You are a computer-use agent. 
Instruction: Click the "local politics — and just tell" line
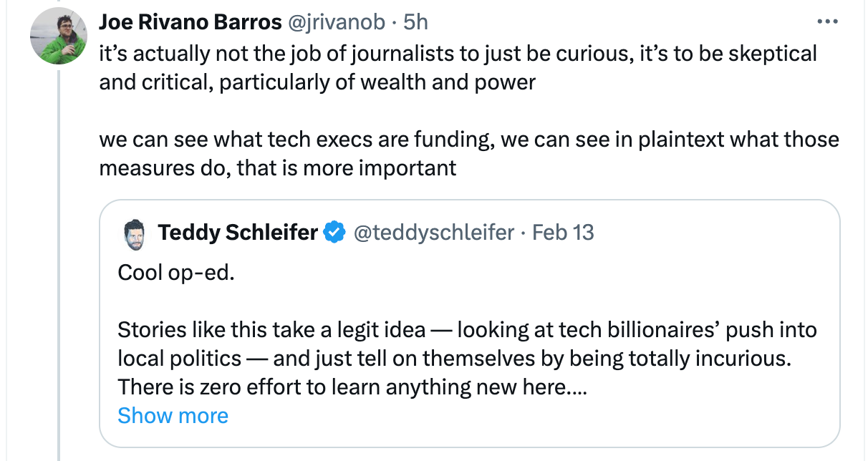454,359
